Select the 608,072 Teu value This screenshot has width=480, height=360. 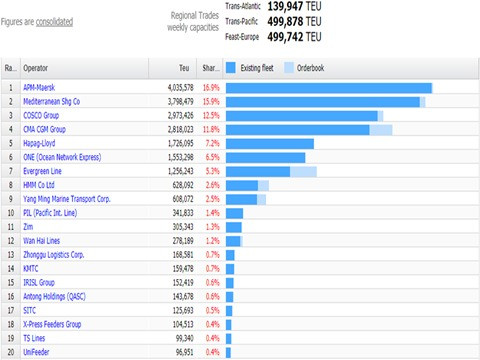(x=183, y=199)
